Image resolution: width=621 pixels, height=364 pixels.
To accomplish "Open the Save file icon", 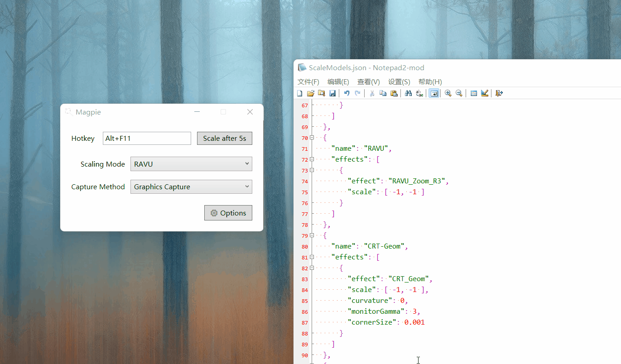I will (332, 93).
